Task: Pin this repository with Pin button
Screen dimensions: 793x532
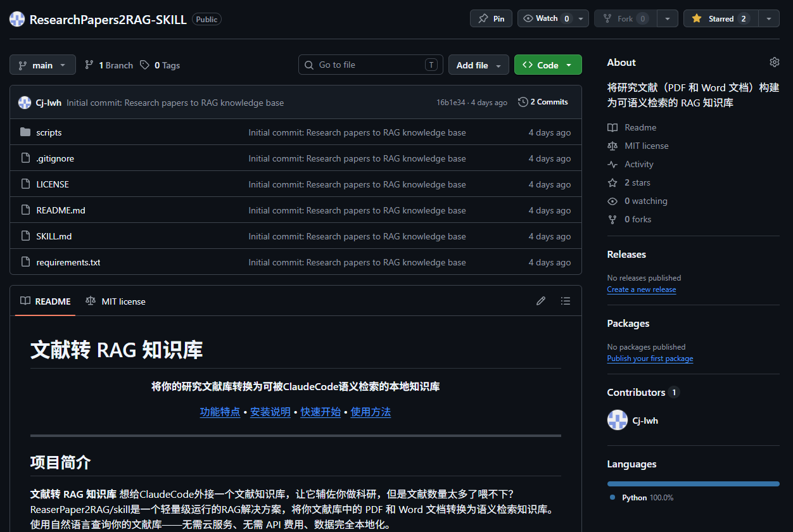Action: [491, 18]
